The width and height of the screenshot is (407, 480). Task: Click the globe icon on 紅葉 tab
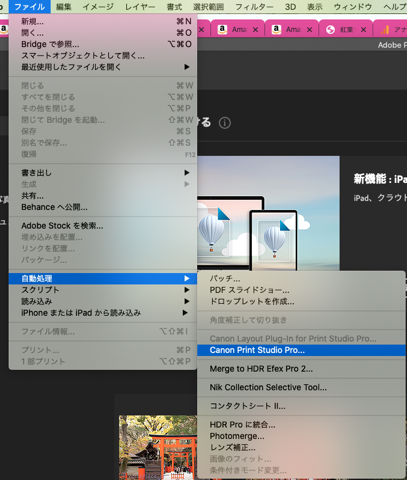tap(330, 30)
